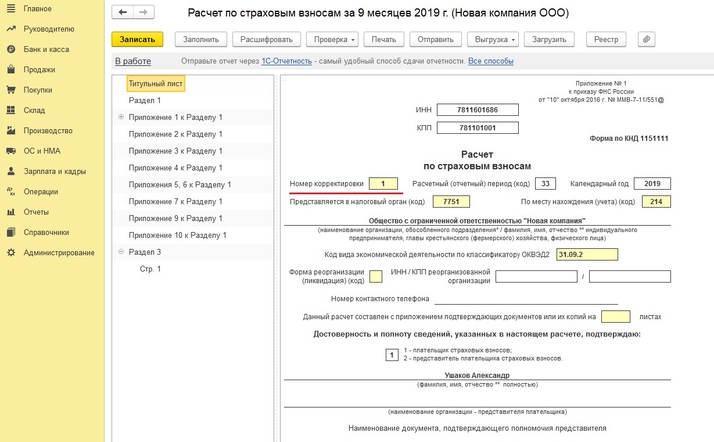The width and height of the screenshot is (714, 442).
Task: Click the Форма реорганизации code field
Action: pos(376,276)
